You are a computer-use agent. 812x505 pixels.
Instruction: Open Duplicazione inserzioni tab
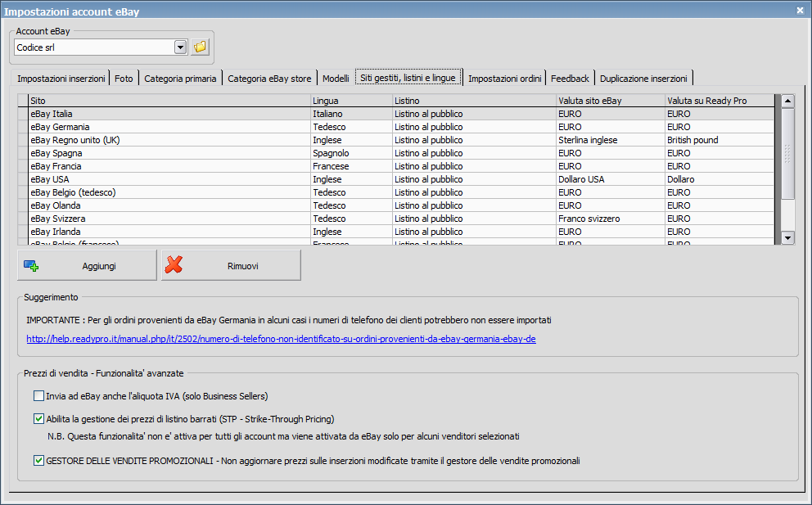[x=643, y=79]
